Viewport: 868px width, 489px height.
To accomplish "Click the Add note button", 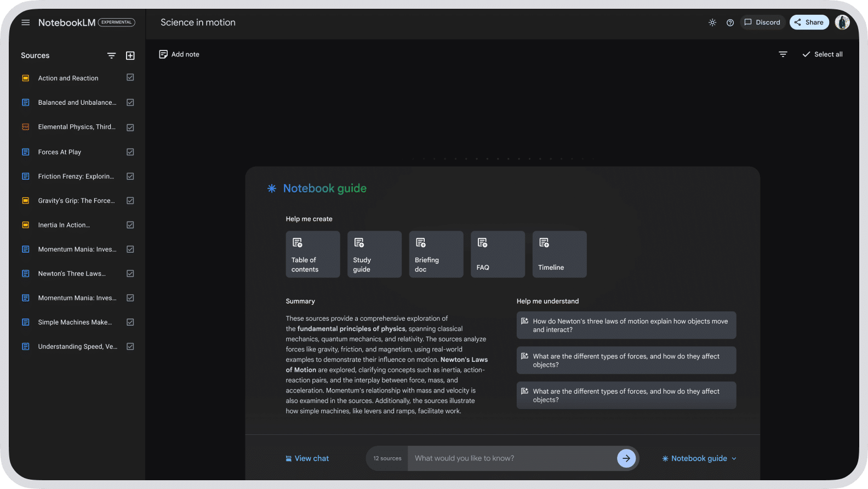I will 179,54.
